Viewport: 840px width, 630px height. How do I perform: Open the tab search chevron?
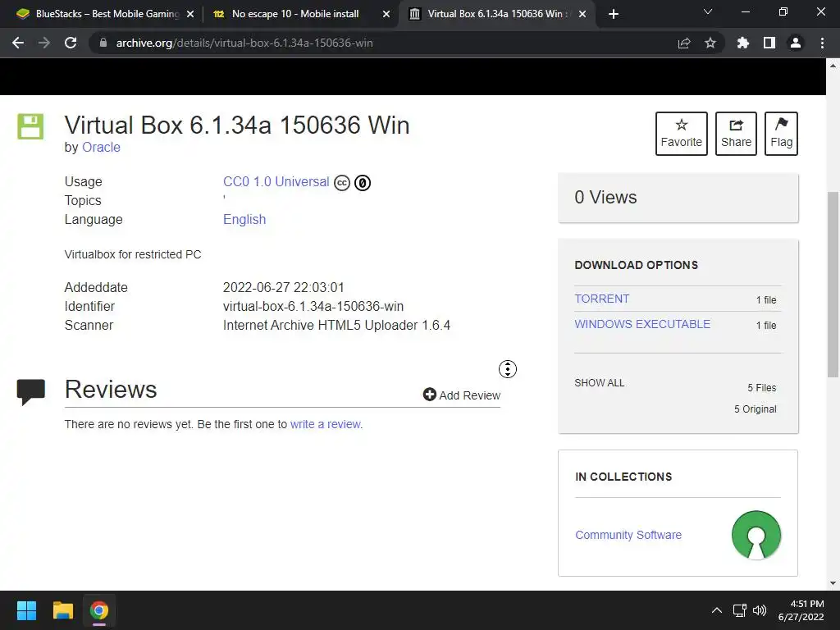point(708,11)
